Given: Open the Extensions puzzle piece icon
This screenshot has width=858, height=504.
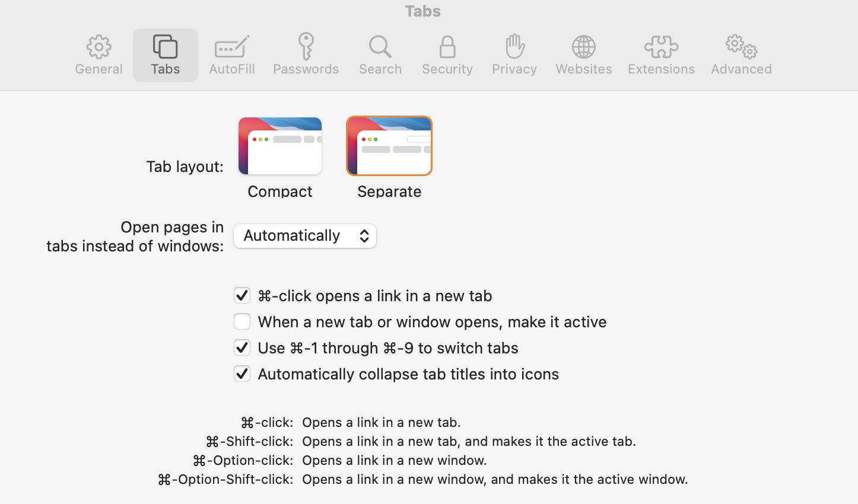Looking at the screenshot, I should pos(661,47).
